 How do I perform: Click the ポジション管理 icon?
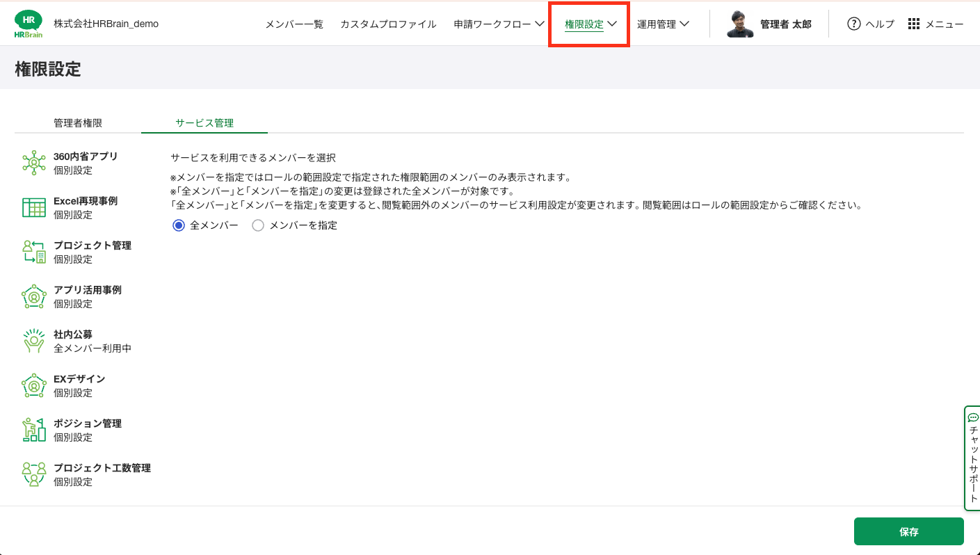[33, 430]
